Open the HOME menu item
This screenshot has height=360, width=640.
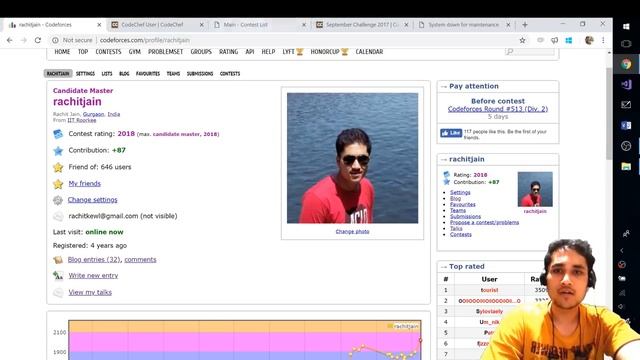62,52
